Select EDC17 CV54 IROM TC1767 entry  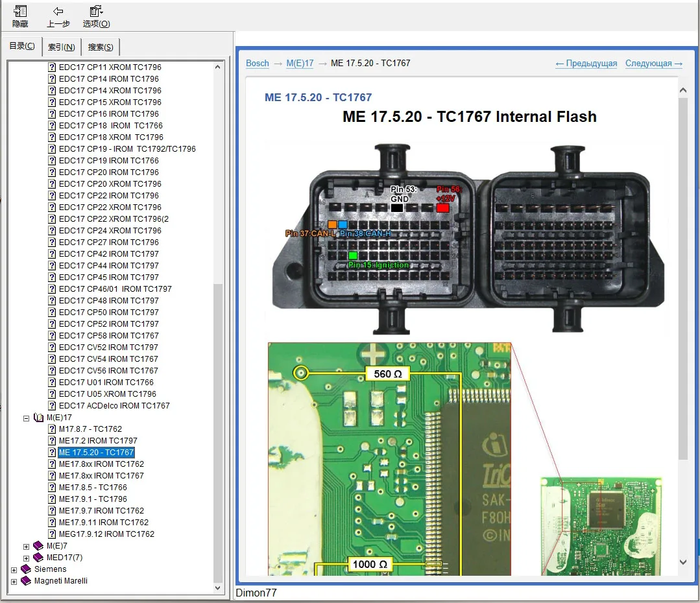point(108,359)
